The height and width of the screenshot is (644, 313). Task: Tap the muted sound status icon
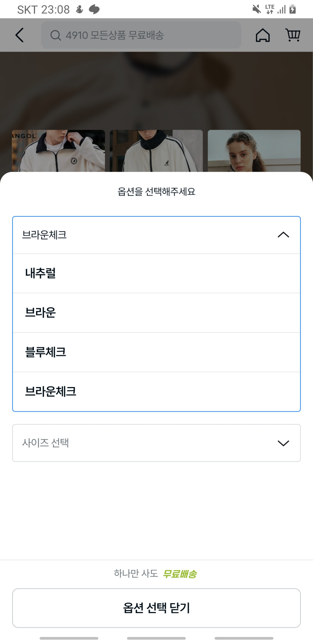pos(256,9)
